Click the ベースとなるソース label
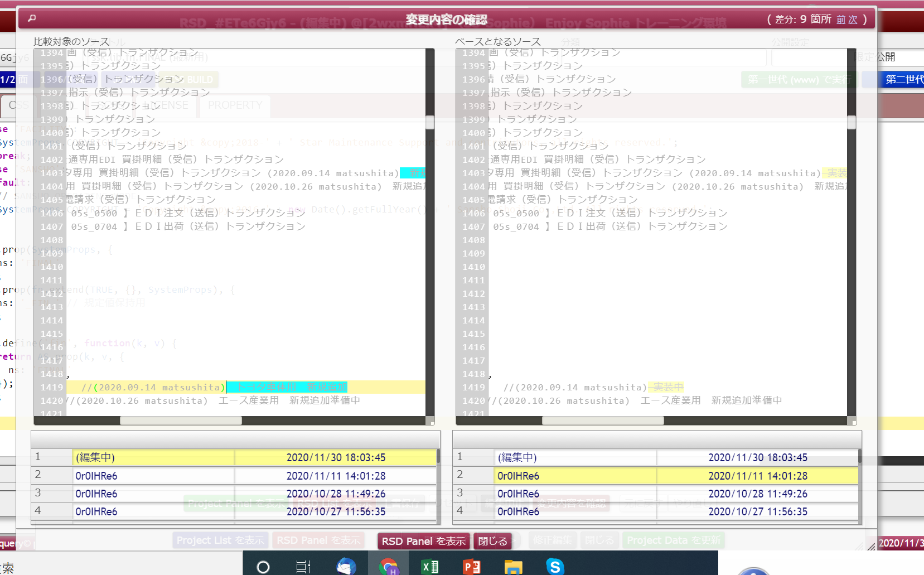Image resolution: width=924 pixels, height=575 pixels. (498, 42)
